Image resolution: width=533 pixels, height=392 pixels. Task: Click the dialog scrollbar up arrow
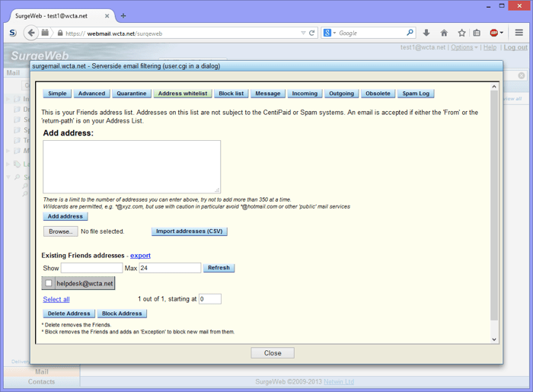pos(494,87)
